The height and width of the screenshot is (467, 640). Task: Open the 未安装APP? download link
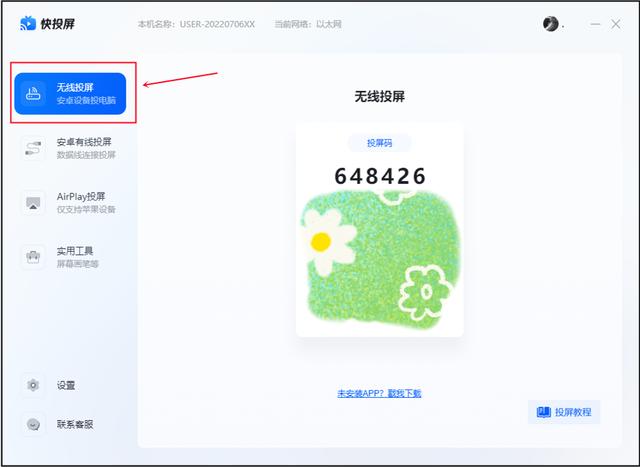(379, 393)
